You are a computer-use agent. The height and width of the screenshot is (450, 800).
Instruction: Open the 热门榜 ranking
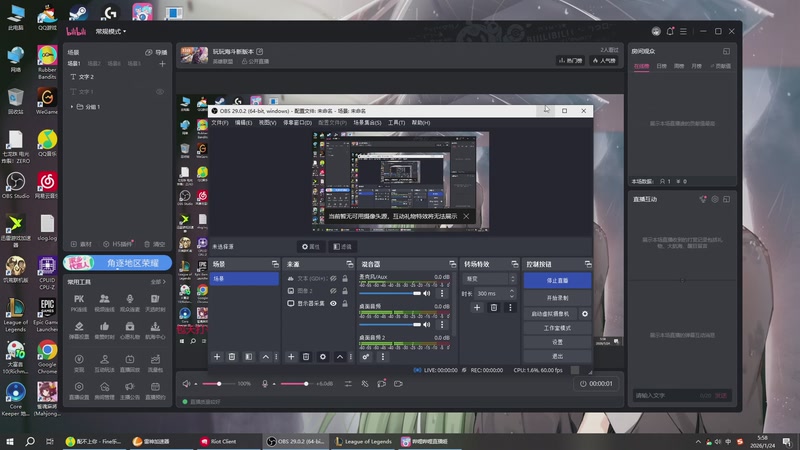click(570, 61)
